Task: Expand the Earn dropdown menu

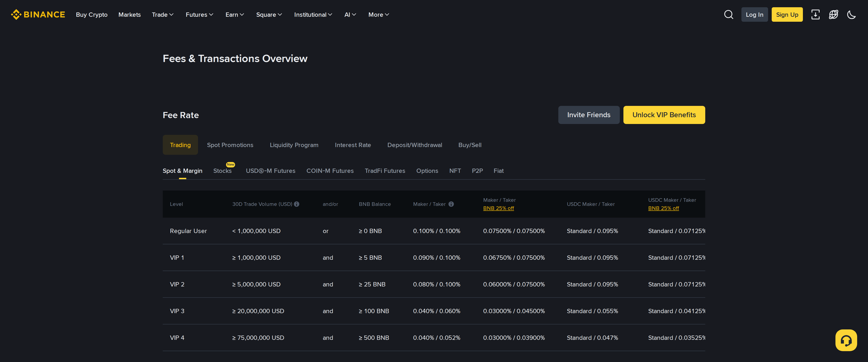Action: click(235, 14)
